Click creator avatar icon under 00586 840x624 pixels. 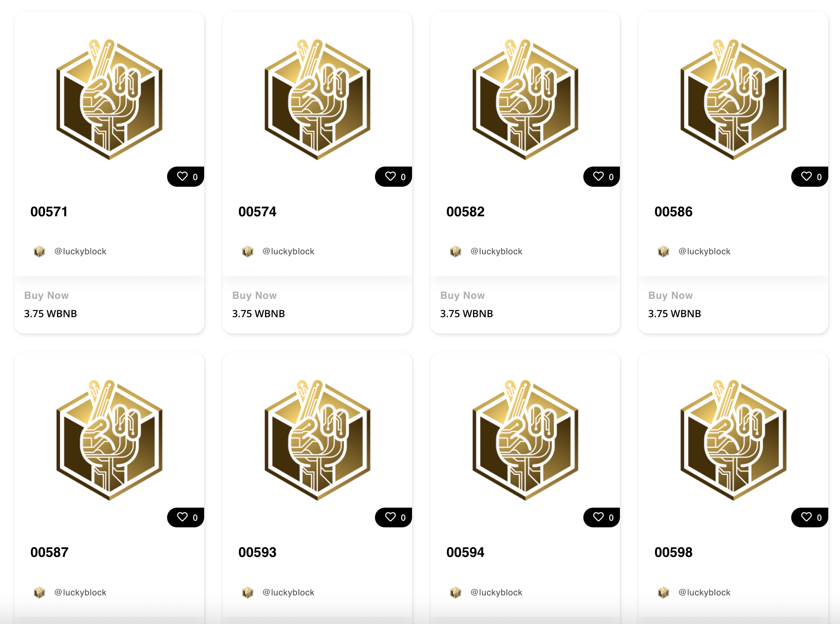coord(663,251)
